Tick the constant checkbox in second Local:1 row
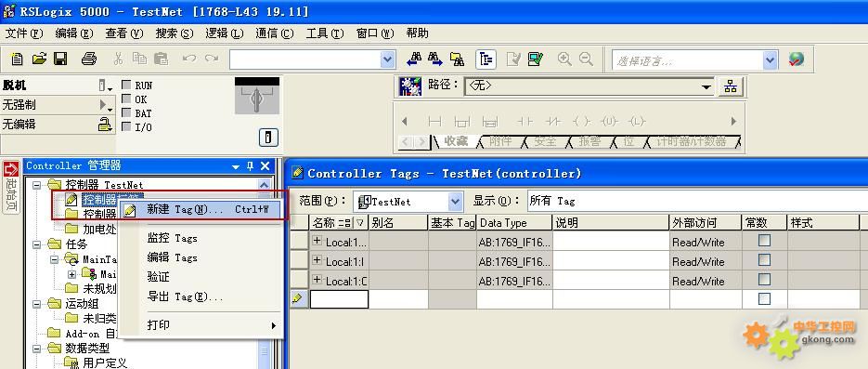The image size is (868, 369). 764,260
